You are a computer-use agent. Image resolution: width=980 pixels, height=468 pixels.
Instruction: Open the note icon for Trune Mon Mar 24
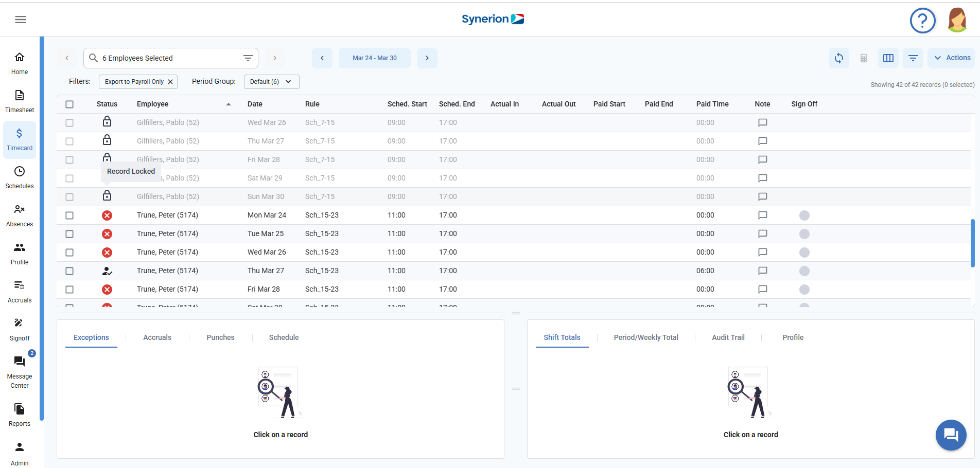(762, 215)
